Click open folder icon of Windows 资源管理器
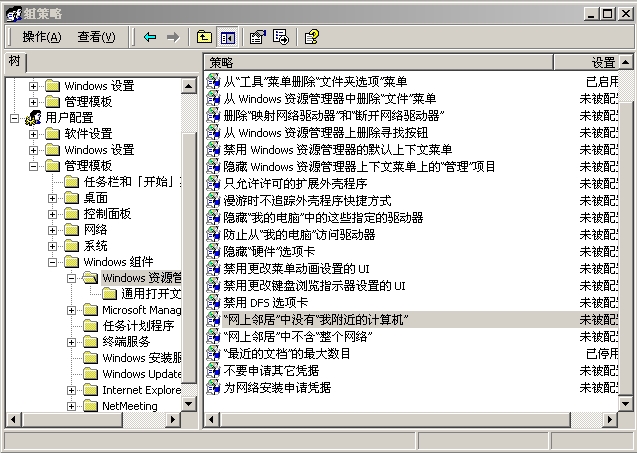The width and height of the screenshot is (637, 453). [91, 278]
